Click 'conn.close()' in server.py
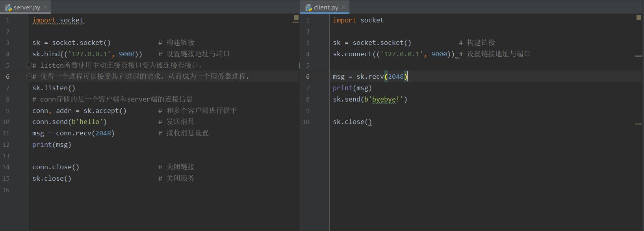 click(x=56, y=167)
